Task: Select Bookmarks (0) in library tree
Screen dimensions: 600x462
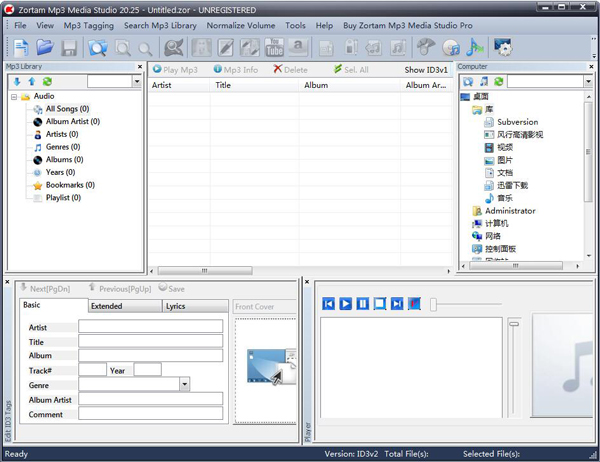Action: pos(70,185)
